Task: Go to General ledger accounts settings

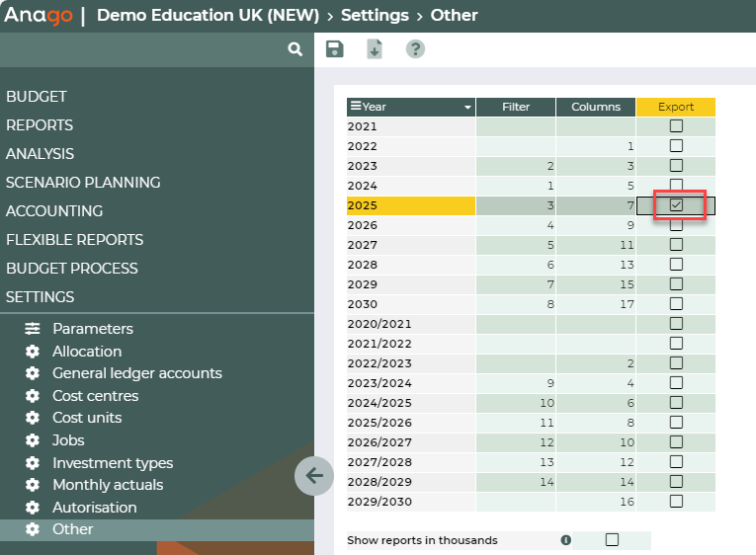Action: point(137,373)
